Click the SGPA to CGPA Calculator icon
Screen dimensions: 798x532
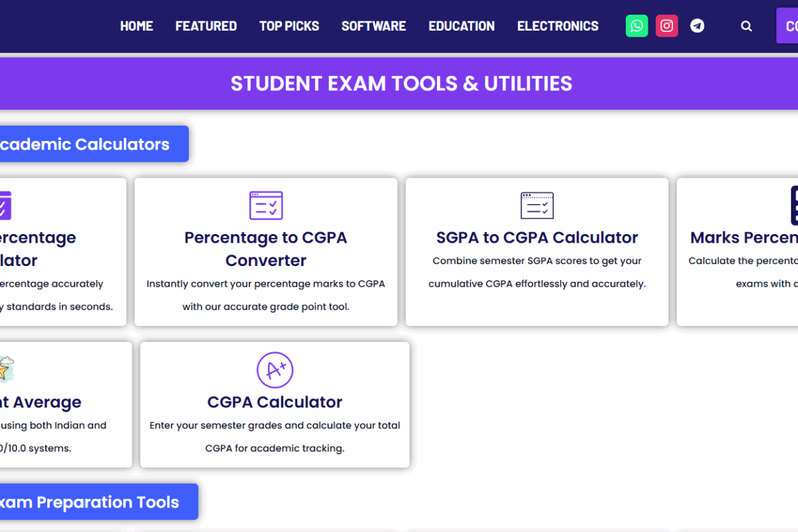[x=537, y=205]
